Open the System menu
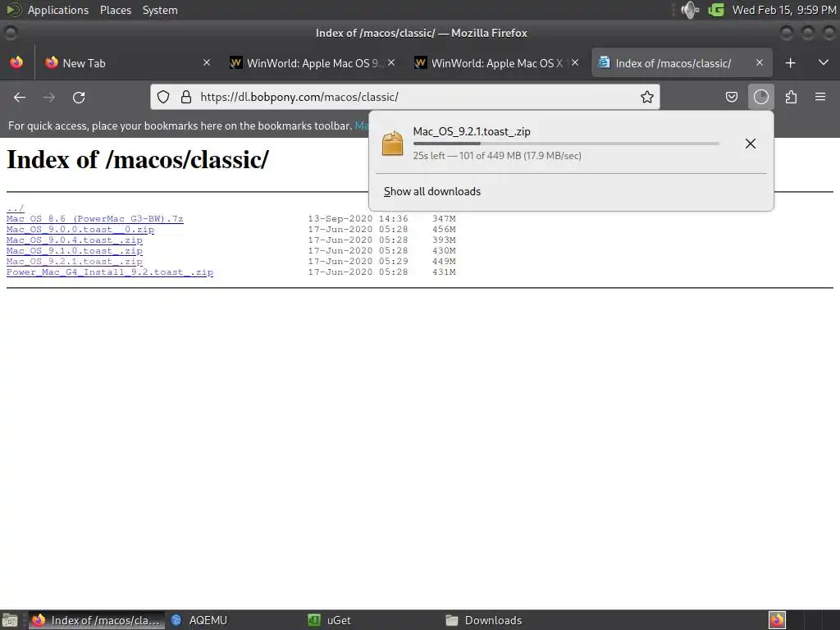The height and width of the screenshot is (630, 840). (160, 10)
